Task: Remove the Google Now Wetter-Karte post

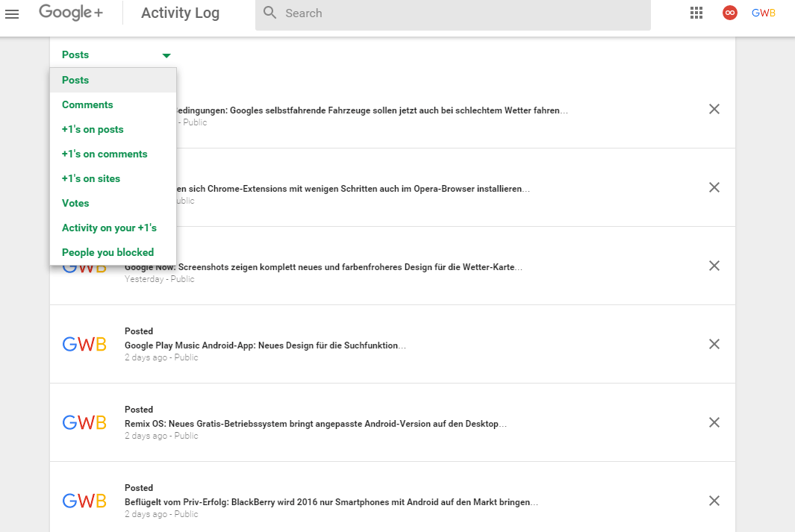Action: [714, 266]
